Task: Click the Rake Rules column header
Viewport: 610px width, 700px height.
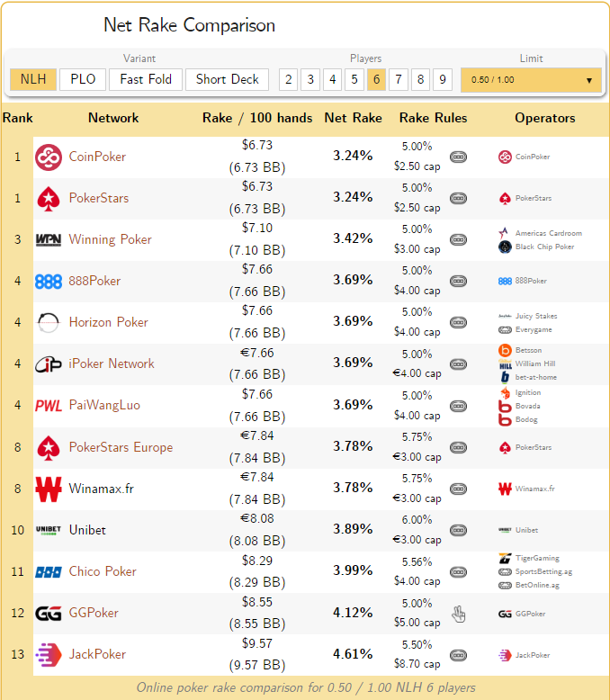Action: (x=433, y=118)
